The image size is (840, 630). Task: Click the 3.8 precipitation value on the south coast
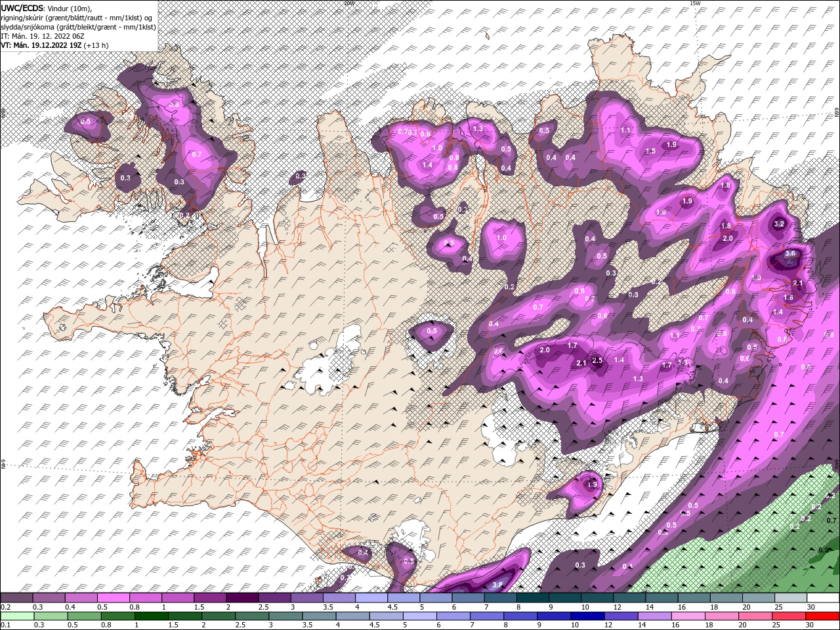[x=497, y=585]
